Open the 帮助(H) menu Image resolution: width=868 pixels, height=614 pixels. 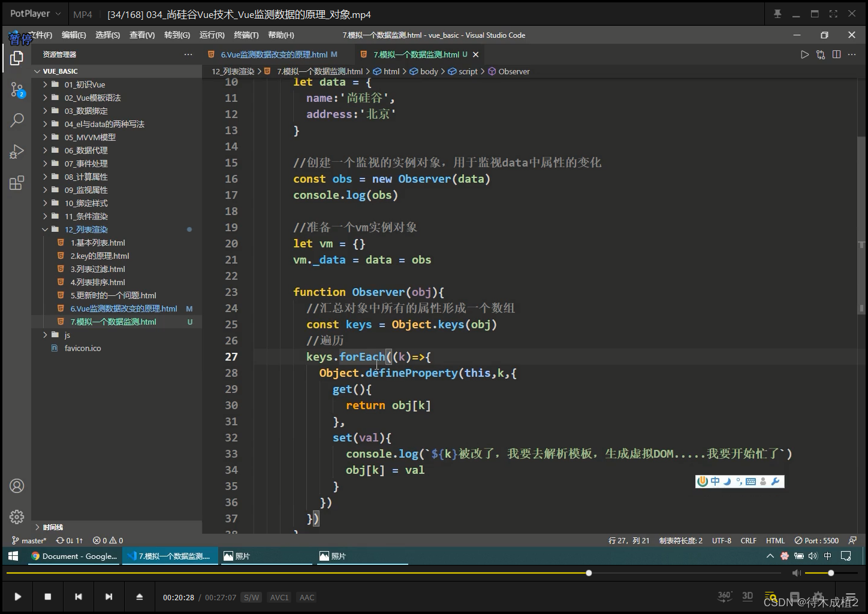(x=281, y=35)
